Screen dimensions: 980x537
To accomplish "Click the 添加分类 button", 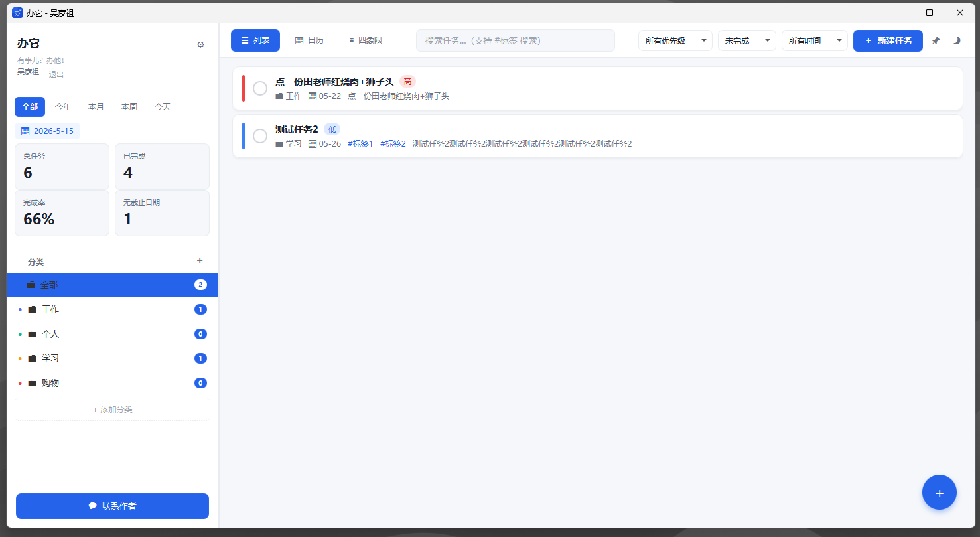I will 112,410.
